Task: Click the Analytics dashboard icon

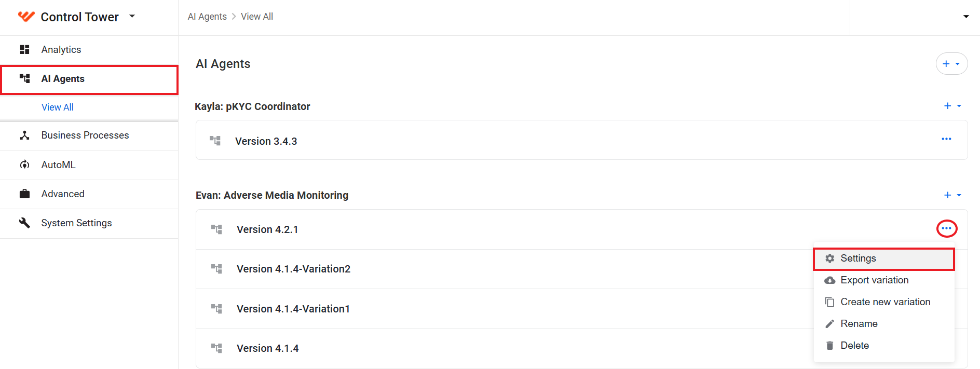Action: pyautogui.click(x=24, y=49)
